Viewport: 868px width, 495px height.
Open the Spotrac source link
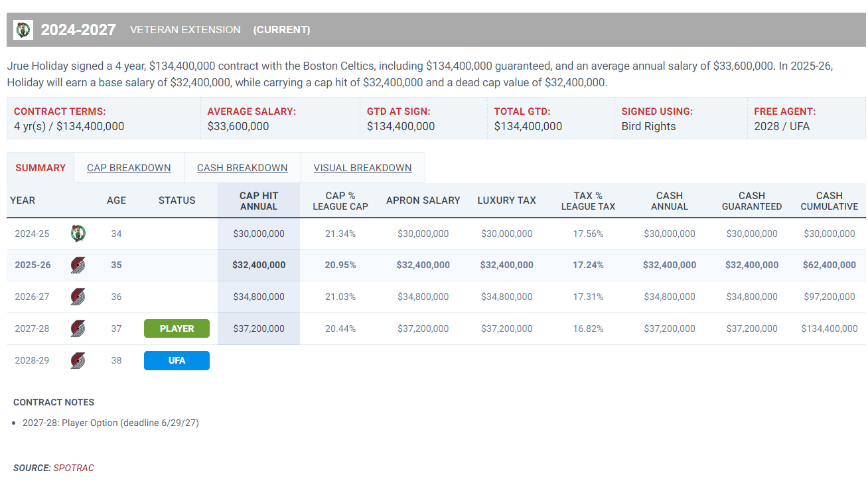[x=74, y=468]
